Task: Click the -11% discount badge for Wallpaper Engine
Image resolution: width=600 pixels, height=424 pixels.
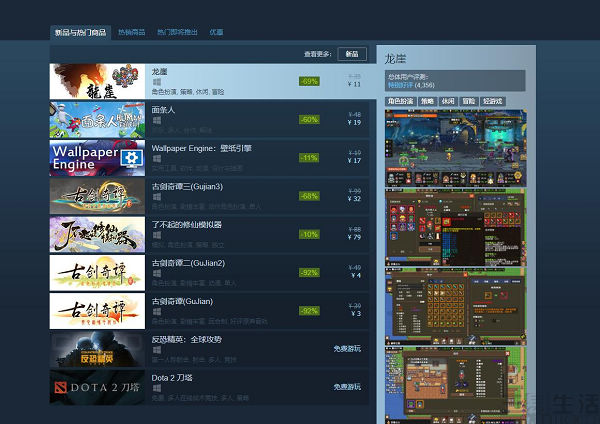Action: pos(309,158)
